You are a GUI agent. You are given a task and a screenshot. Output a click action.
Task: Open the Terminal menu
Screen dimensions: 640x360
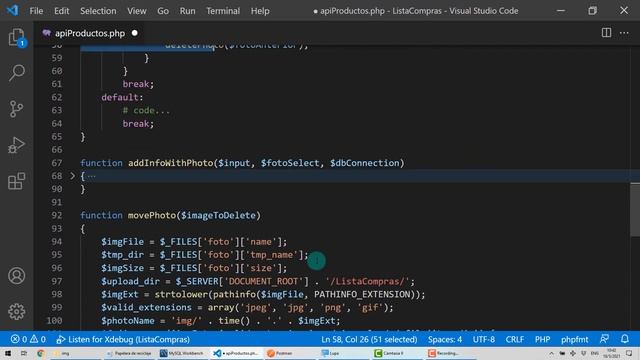pyautogui.click(x=223, y=11)
